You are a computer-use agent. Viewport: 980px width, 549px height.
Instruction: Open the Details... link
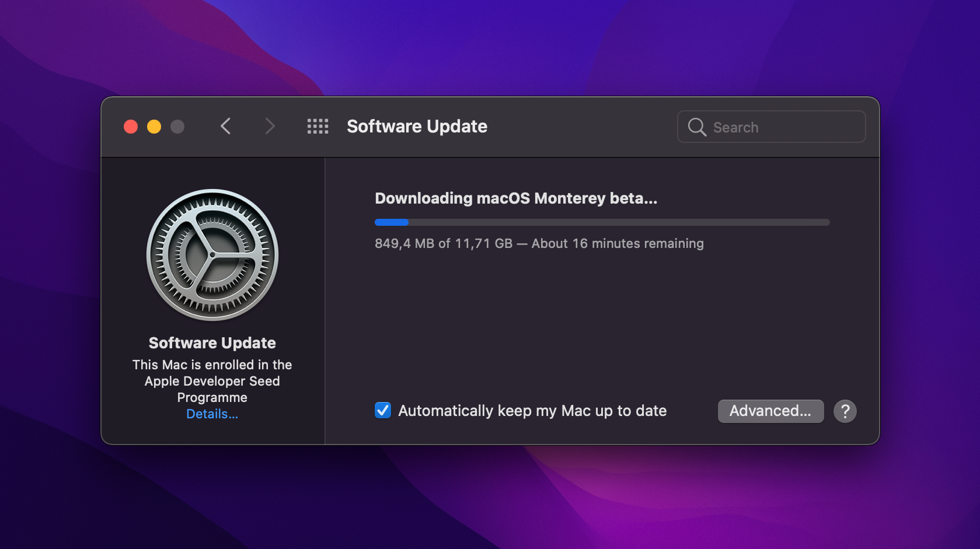tap(212, 414)
